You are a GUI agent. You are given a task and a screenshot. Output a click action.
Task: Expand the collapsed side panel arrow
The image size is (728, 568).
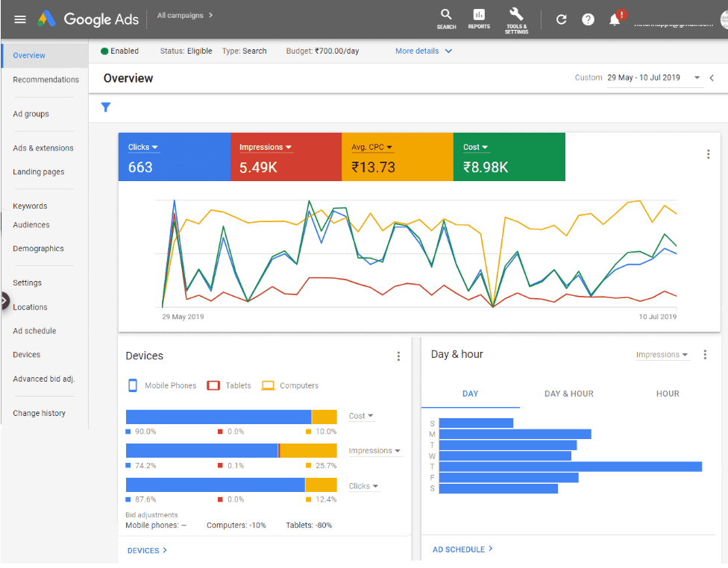coord(4,300)
